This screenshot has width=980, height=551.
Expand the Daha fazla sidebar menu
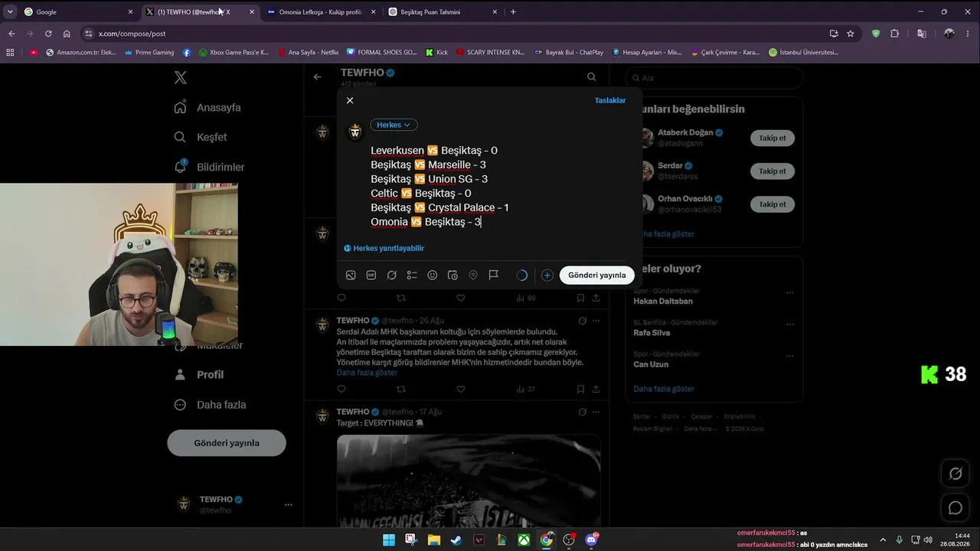211,405
